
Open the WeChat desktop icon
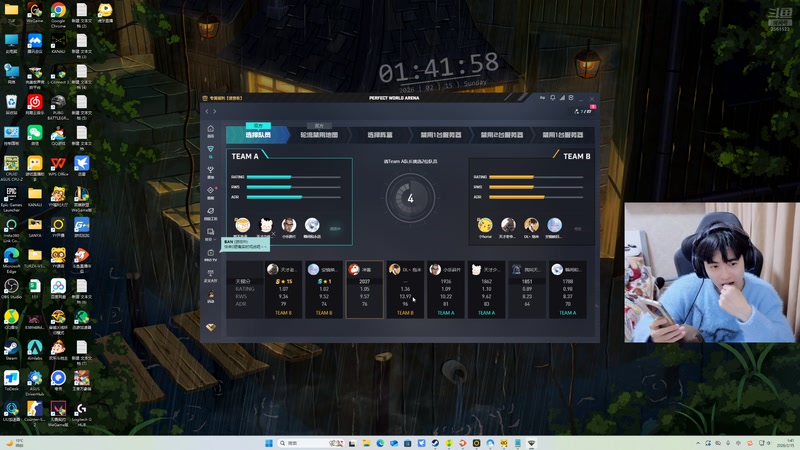tap(35, 136)
